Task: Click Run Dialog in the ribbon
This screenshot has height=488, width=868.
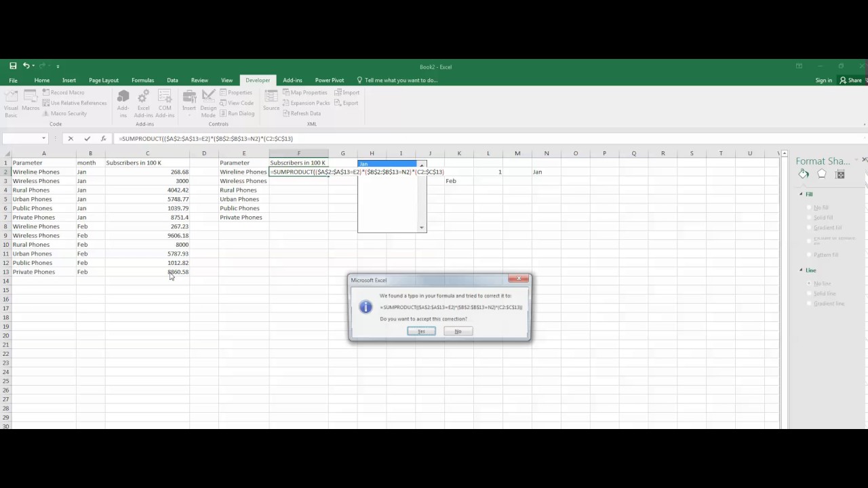Action: (237, 113)
